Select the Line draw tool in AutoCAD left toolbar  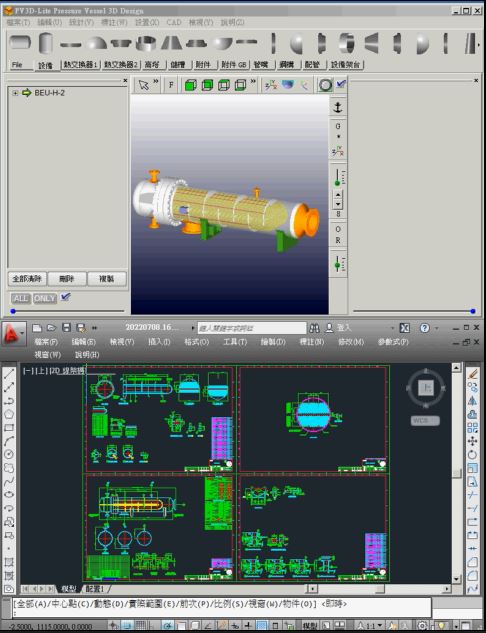coord(9,374)
